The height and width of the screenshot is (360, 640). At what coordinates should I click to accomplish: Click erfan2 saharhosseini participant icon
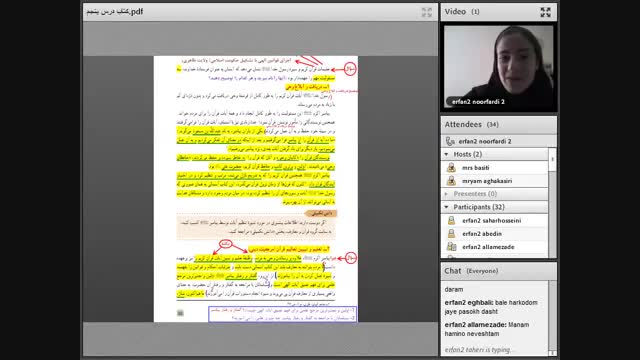coord(451,220)
